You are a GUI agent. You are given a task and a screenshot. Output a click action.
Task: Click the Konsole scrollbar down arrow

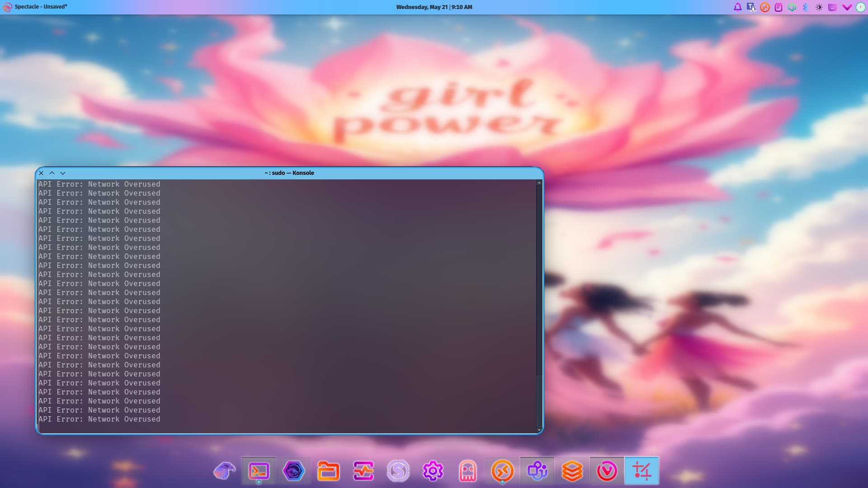click(x=539, y=430)
